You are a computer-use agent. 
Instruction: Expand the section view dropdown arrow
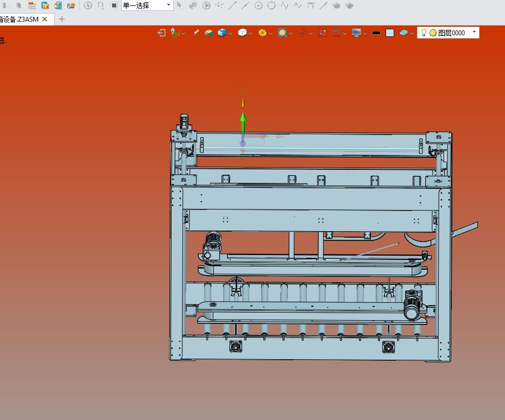[x=345, y=33]
